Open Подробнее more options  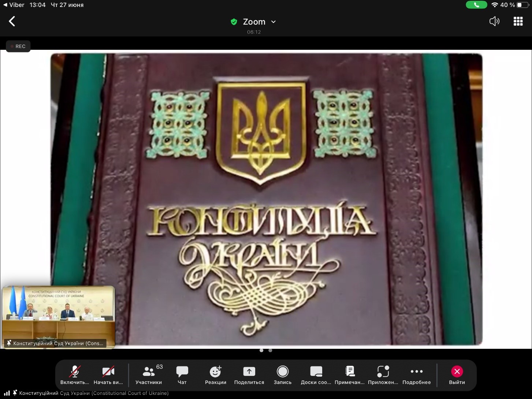417,375
